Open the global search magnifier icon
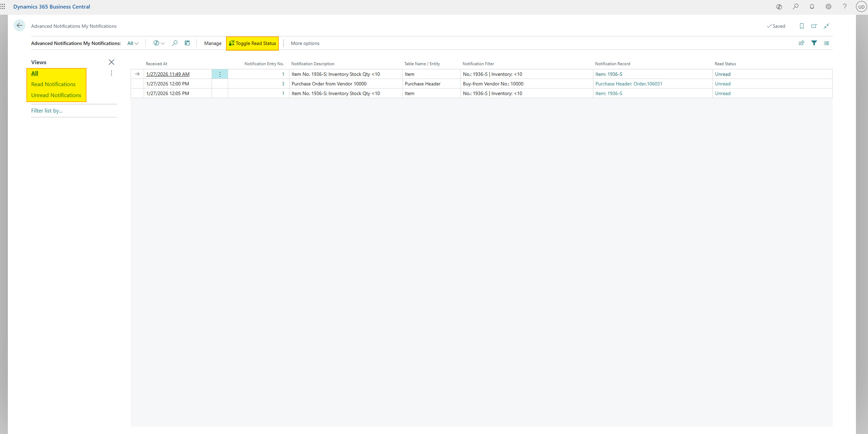868x434 pixels. [x=795, y=7]
